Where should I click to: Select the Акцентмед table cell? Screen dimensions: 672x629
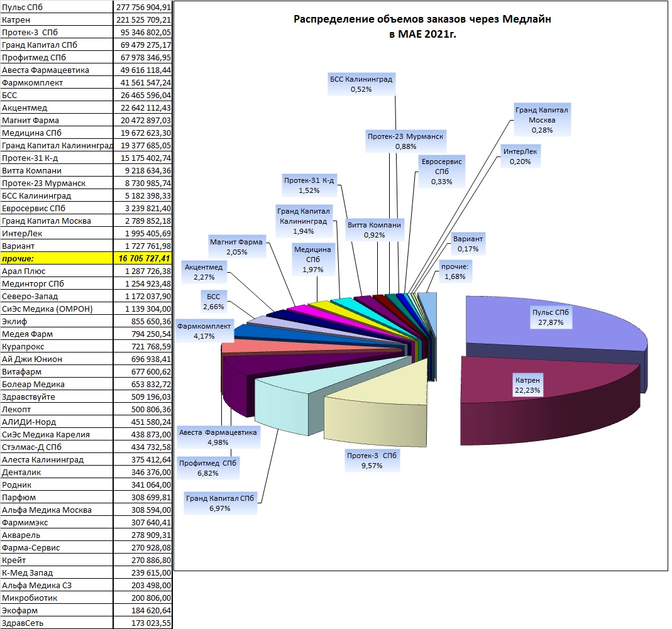[x=57, y=107]
